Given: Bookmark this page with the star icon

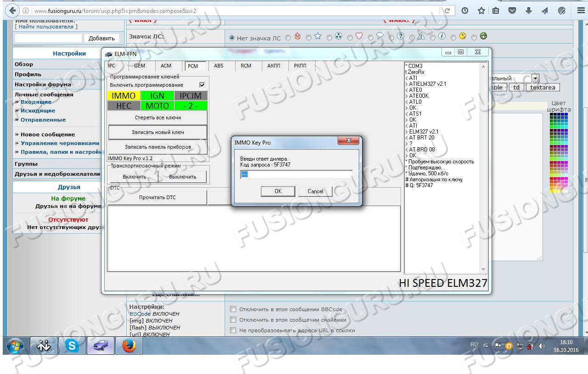Looking at the screenshot, I should (481, 11).
